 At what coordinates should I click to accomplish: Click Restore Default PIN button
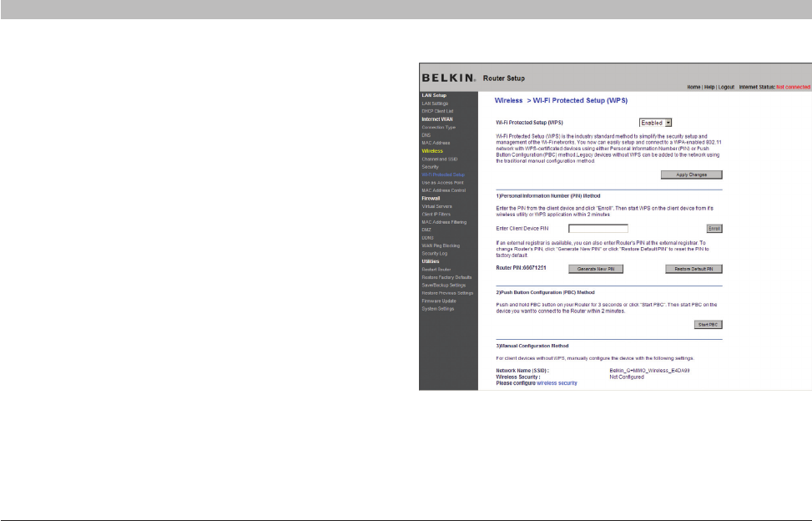click(693, 269)
